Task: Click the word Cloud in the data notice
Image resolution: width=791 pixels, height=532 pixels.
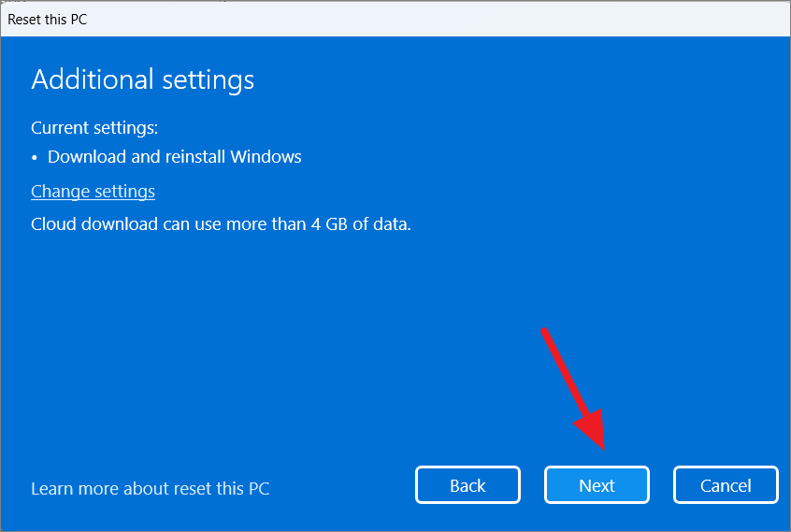Action: point(53,223)
